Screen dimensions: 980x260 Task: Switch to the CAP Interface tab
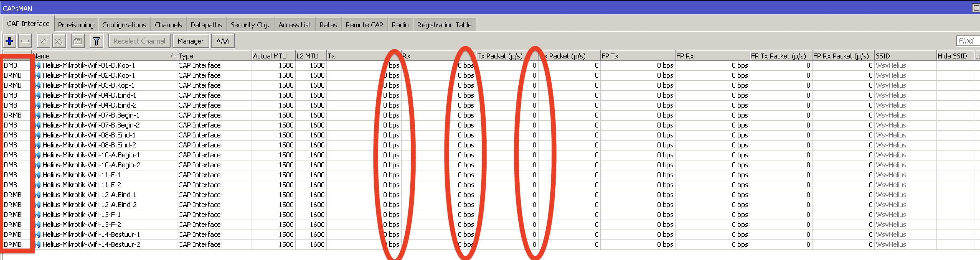tap(28, 24)
